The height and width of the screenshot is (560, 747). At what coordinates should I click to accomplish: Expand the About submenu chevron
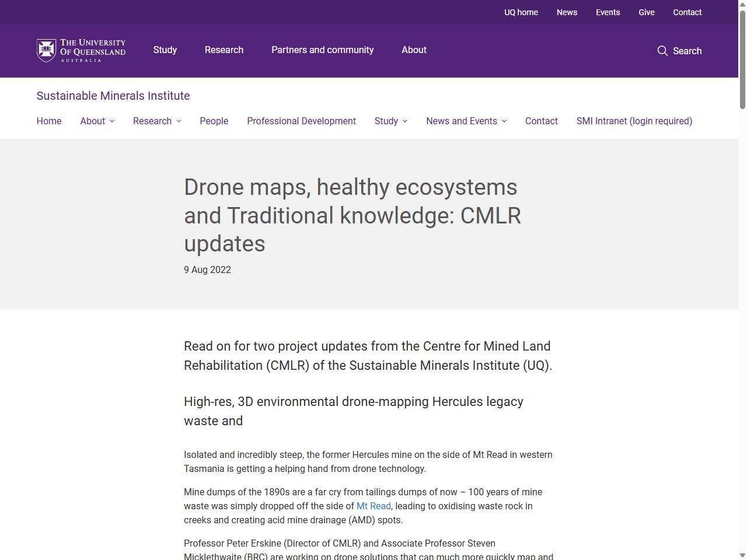pos(112,121)
